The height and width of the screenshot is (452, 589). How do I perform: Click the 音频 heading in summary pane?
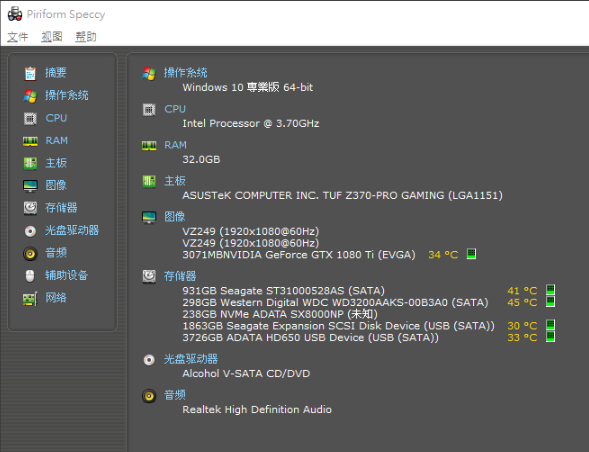(x=175, y=395)
